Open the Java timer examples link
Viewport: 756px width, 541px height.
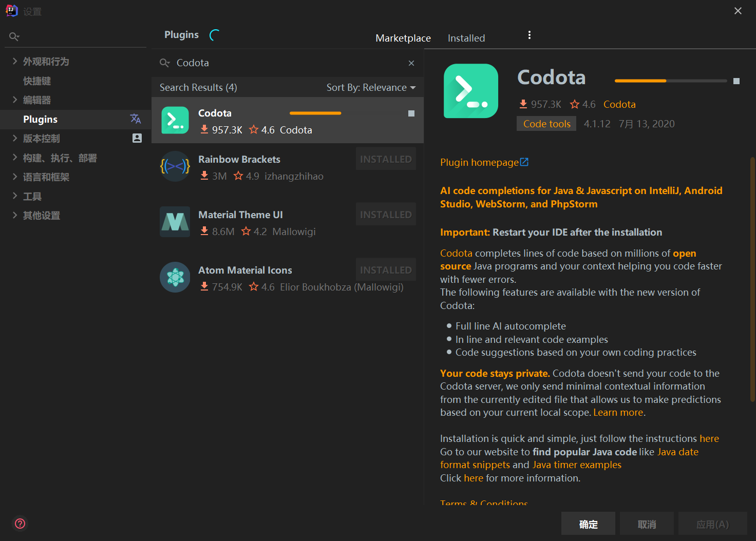click(577, 465)
